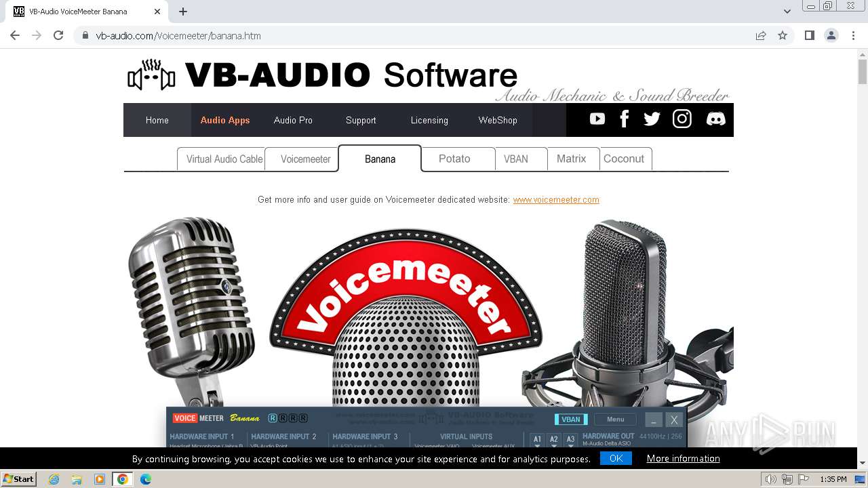Close the VoiceMeeter Banana tab
Screen dimensions: 868x488
[157, 12]
